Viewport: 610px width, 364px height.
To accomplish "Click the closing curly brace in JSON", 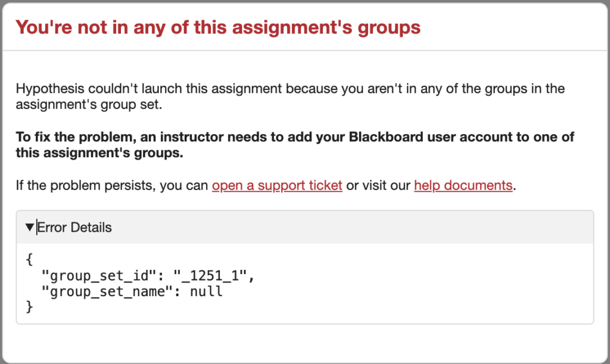I will click(x=30, y=307).
